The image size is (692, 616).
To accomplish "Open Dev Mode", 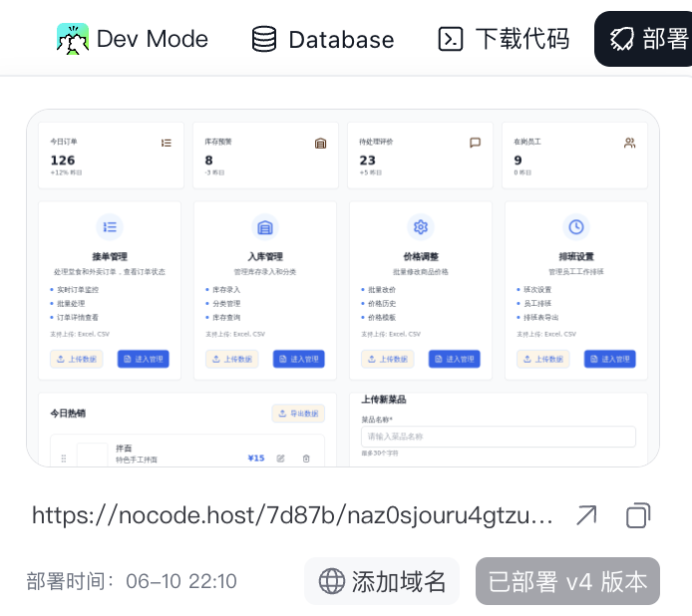I will (x=133, y=39).
